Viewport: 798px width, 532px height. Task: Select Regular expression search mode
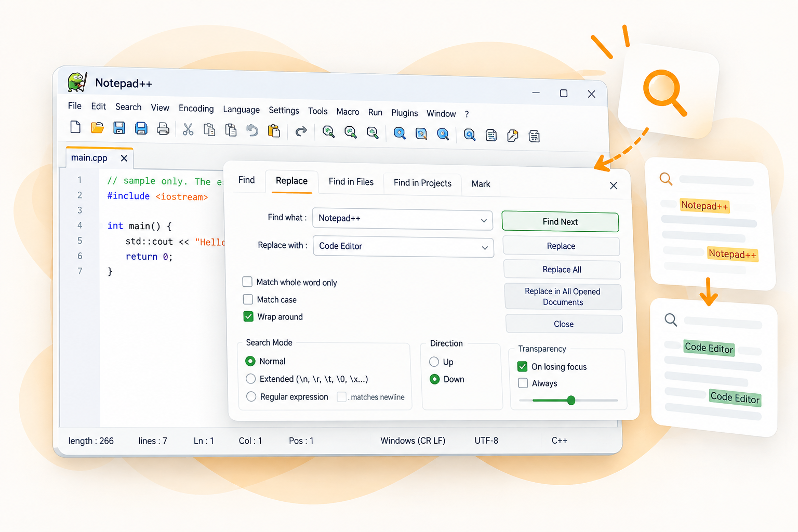[x=251, y=396]
